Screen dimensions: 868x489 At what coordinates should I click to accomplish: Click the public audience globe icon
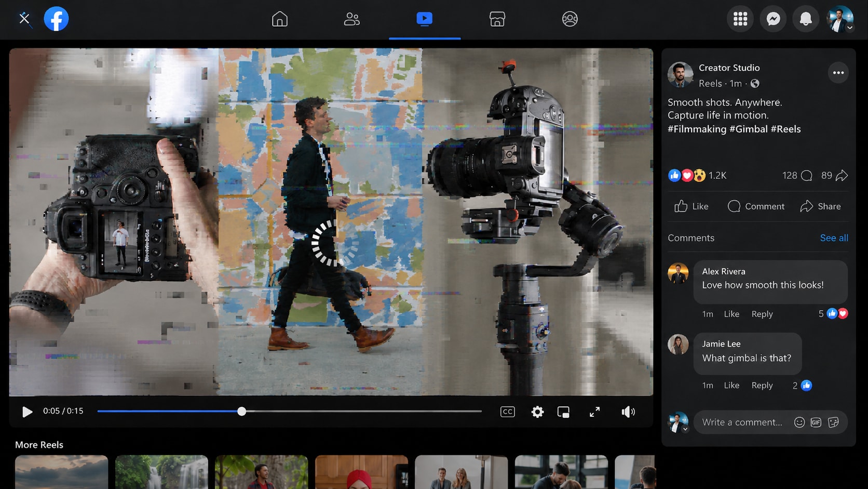755,83
